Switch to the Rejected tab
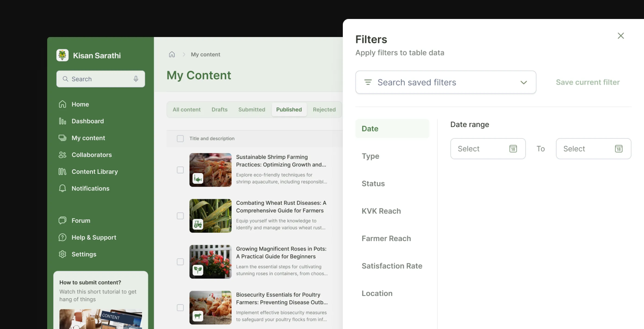This screenshot has width=644, height=329. (324, 109)
